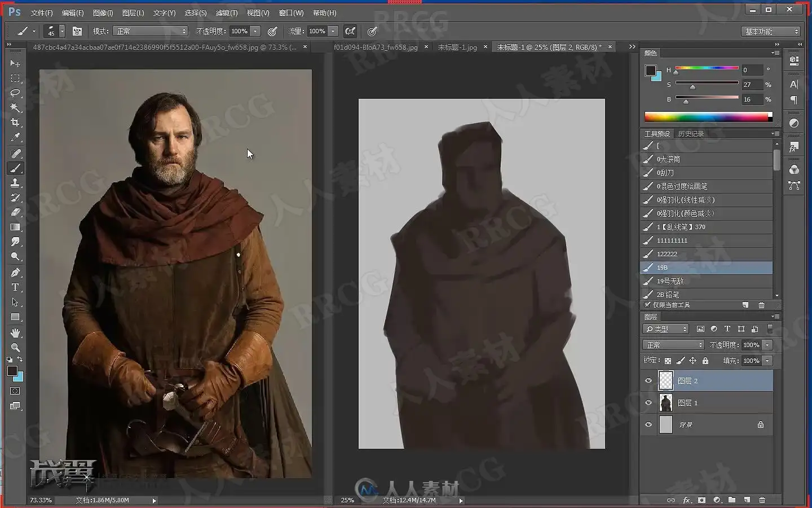Open the brush blend mode 正常 dropdown
Image resolution: width=812 pixels, height=508 pixels.
(150, 31)
